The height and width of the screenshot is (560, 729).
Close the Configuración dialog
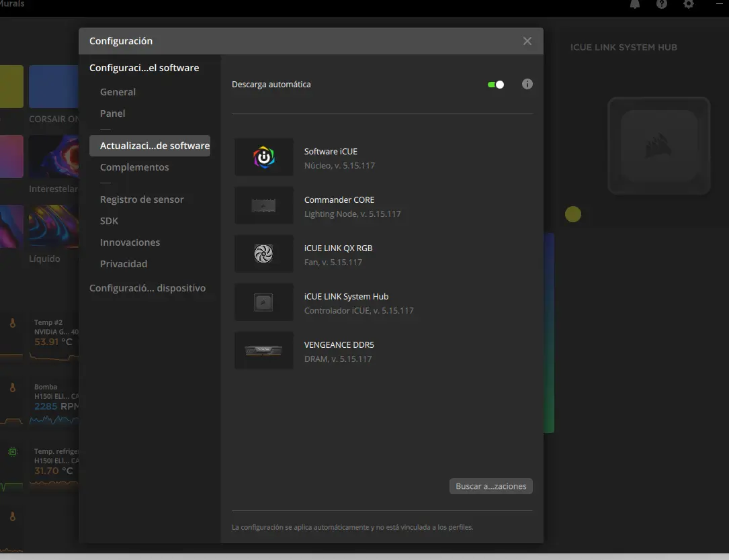[x=527, y=41]
